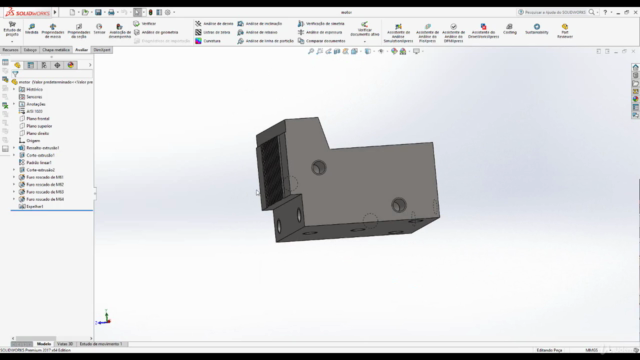Click the Verificar tool
The height and width of the screenshot is (360, 640).
145,24
